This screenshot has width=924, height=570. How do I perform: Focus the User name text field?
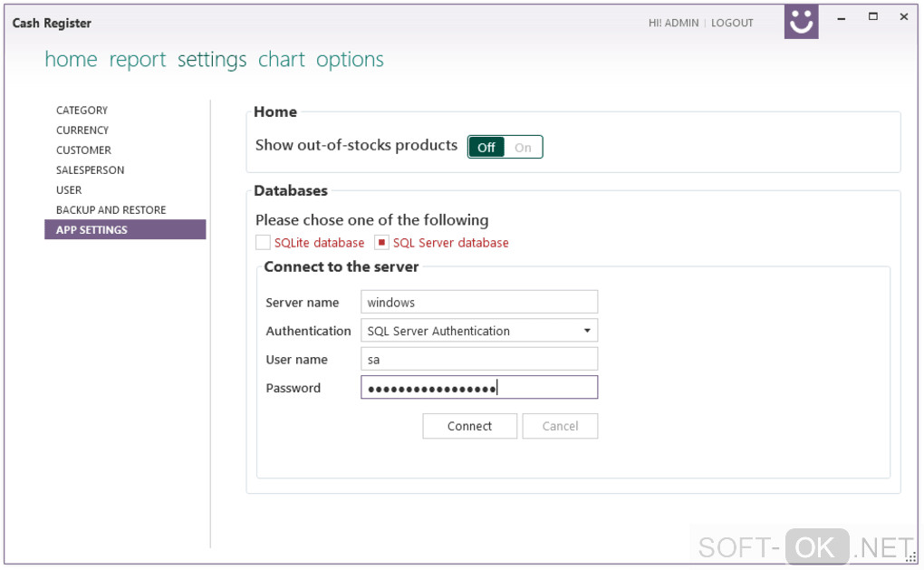click(x=479, y=360)
